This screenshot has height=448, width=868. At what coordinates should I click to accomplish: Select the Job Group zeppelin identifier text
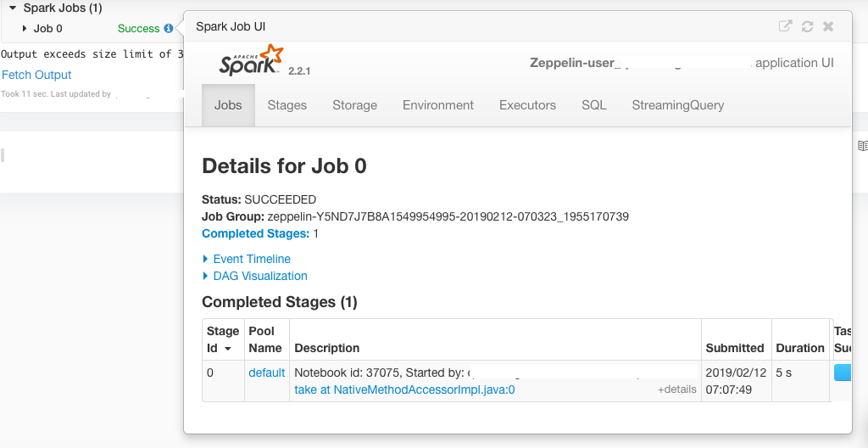tap(448, 217)
